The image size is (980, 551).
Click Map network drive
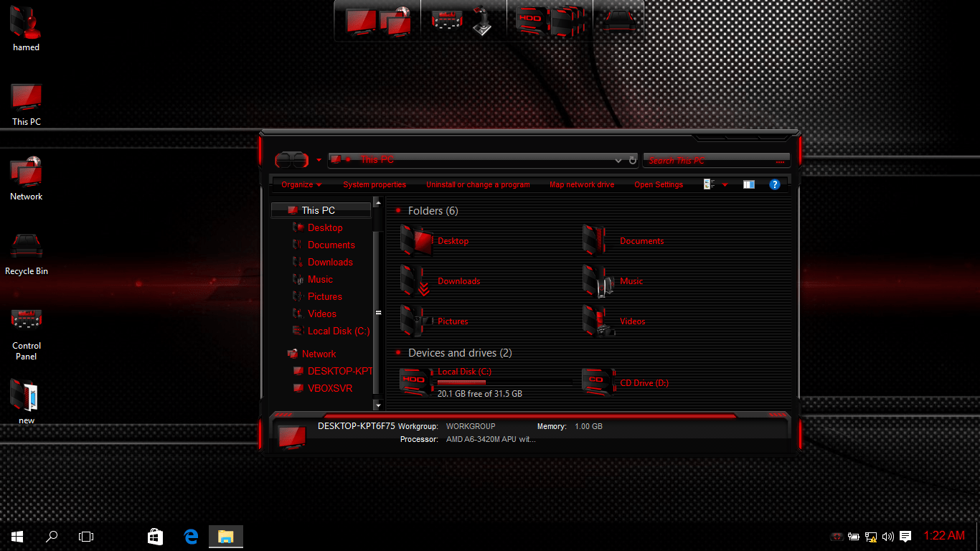pyautogui.click(x=582, y=184)
